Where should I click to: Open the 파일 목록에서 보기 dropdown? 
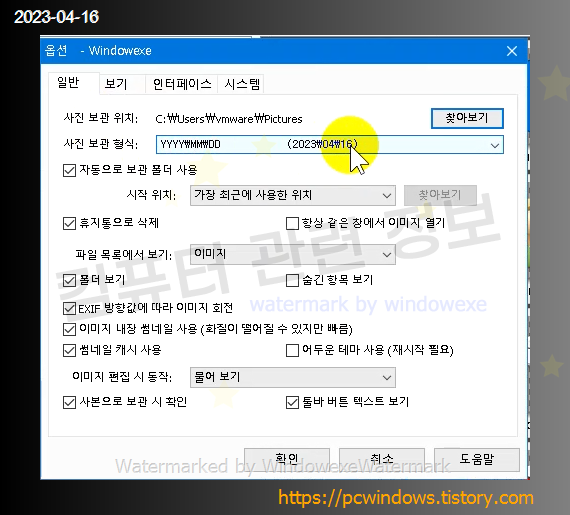[x=293, y=254]
